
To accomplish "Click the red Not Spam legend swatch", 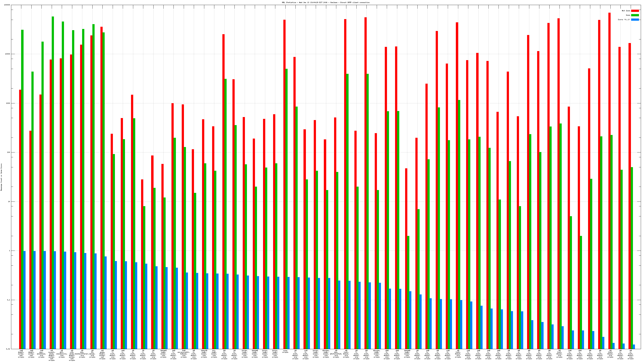I will click(x=635, y=11).
